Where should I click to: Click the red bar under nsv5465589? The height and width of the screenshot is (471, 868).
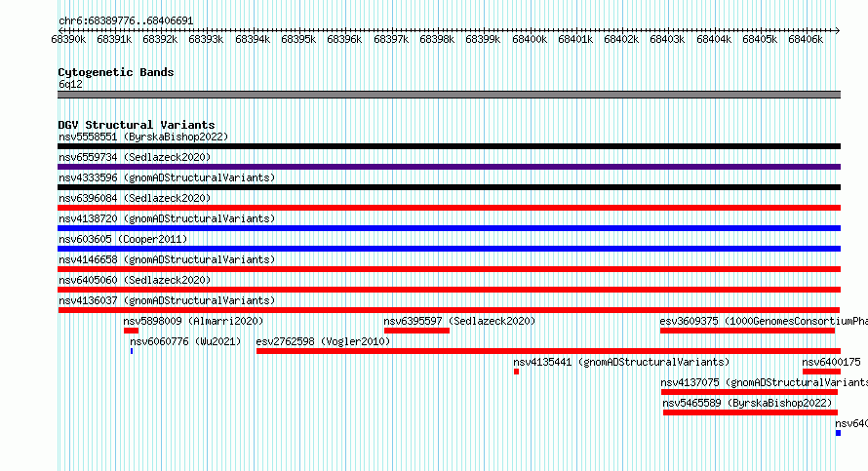(751, 412)
